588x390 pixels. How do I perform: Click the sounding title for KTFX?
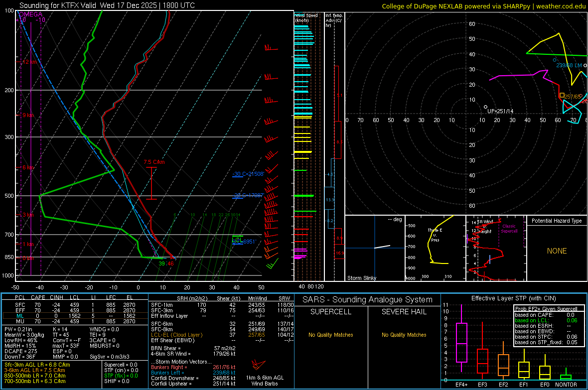[x=107, y=5]
